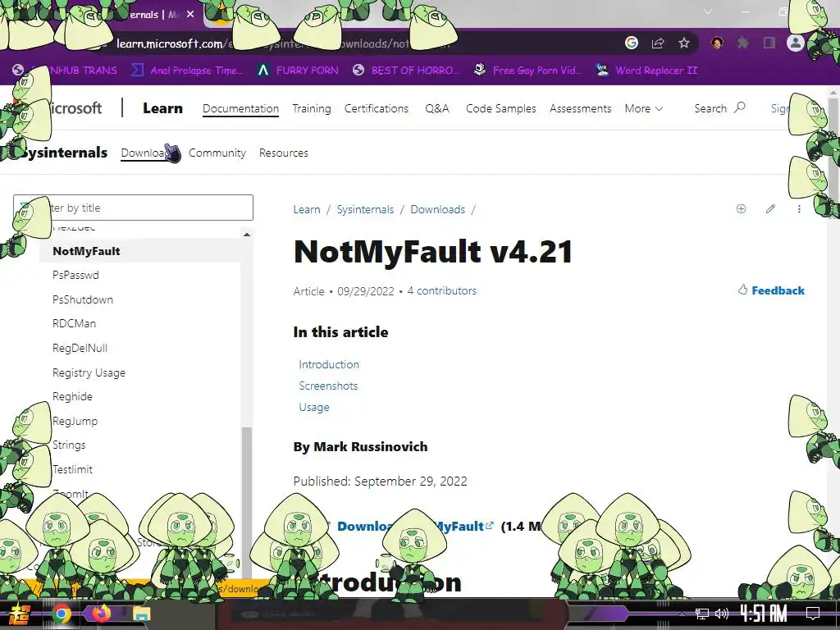The image size is (840, 630).
Task: Open the Chrome tab search chevron
Action: [708, 11]
